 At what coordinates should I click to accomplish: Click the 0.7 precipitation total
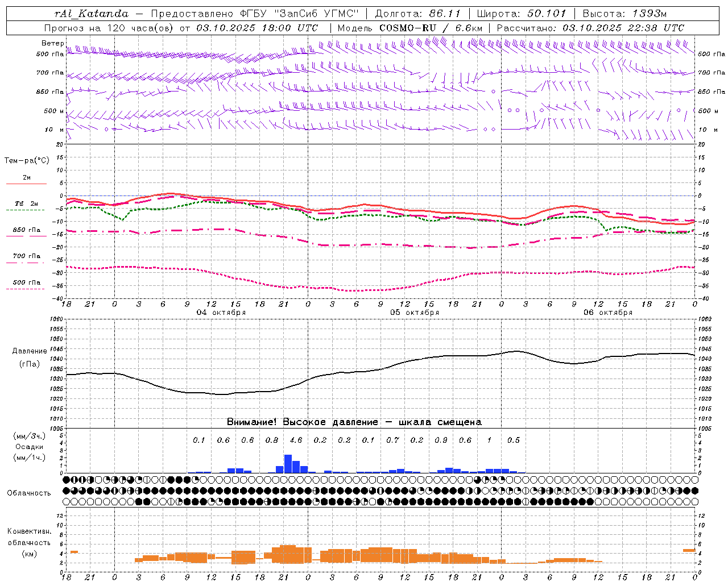point(392,440)
